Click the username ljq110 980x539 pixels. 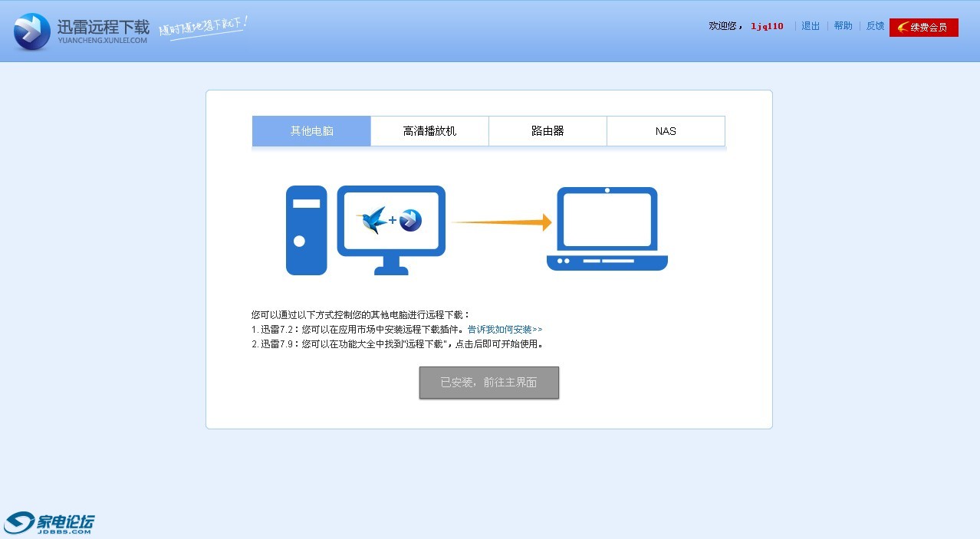[x=767, y=26]
